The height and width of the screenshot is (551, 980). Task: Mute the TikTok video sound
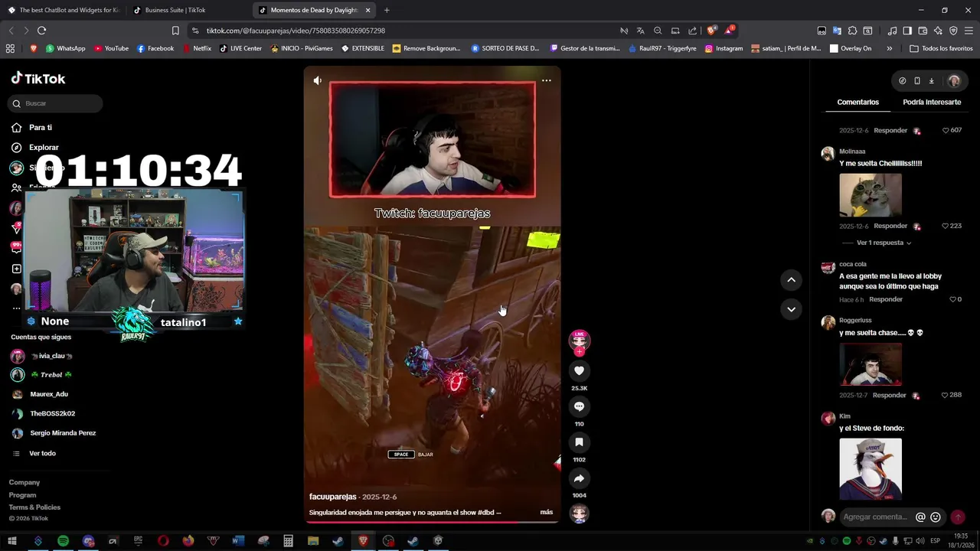318,80
